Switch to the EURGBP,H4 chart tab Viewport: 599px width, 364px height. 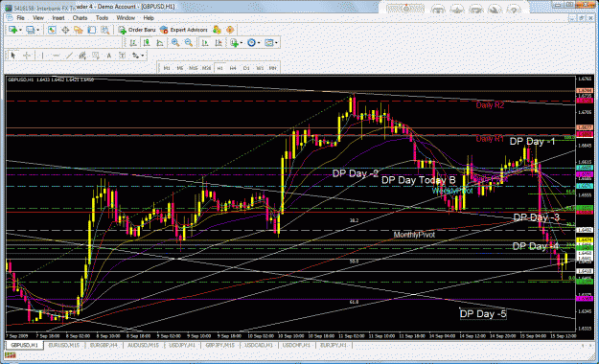pyautogui.click(x=104, y=345)
